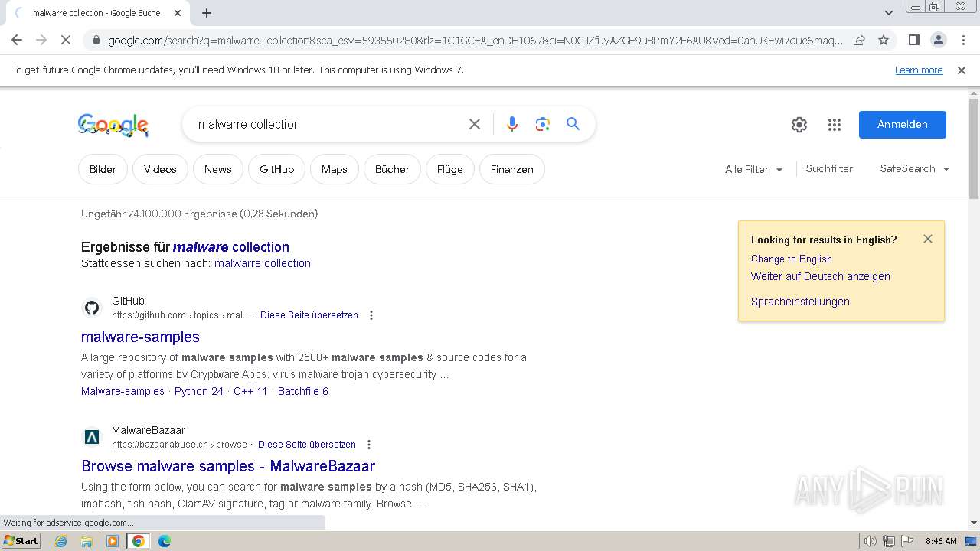Image resolution: width=980 pixels, height=551 pixels.
Task: Clear the search query
Action: pyautogui.click(x=475, y=124)
